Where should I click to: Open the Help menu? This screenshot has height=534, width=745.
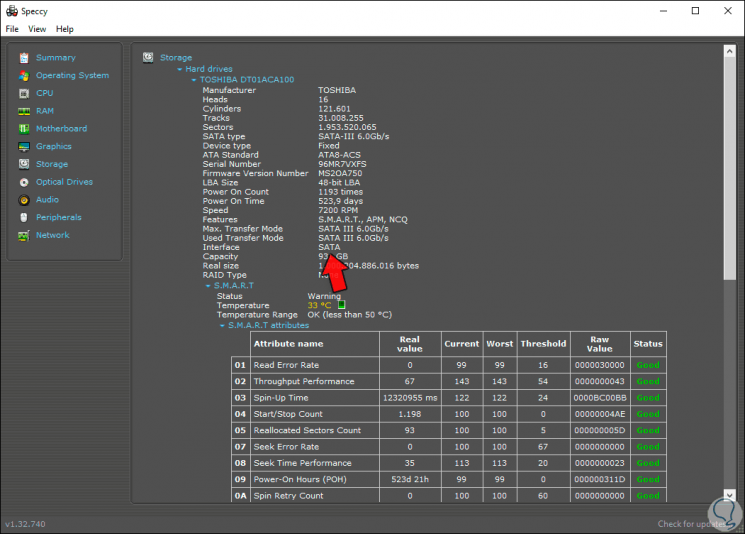coord(65,29)
